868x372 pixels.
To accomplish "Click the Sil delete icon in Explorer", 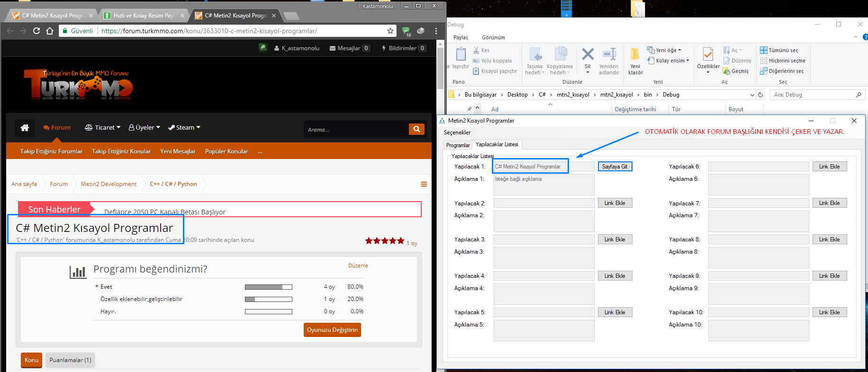I will click(588, 60).
